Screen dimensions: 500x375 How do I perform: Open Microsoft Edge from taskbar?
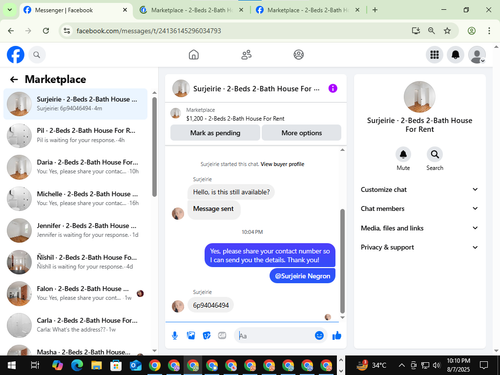click(77, 365)
